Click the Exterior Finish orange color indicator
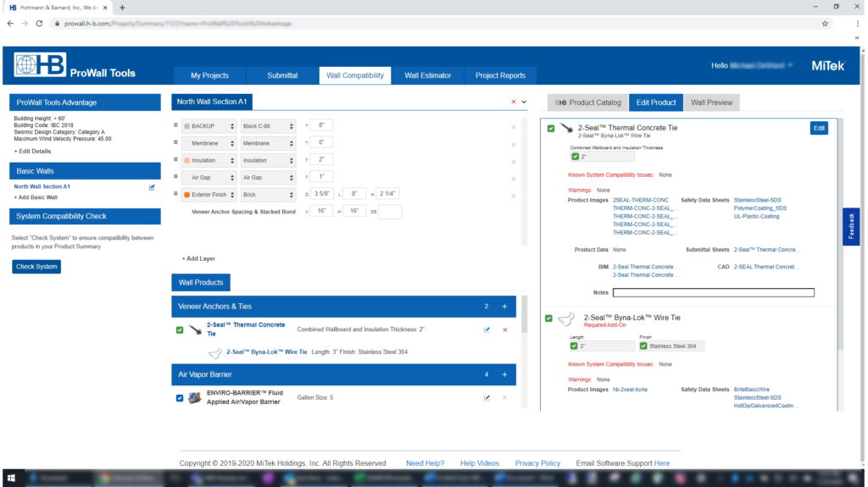This screenshot has height=487, width=868. coord(187,195)
